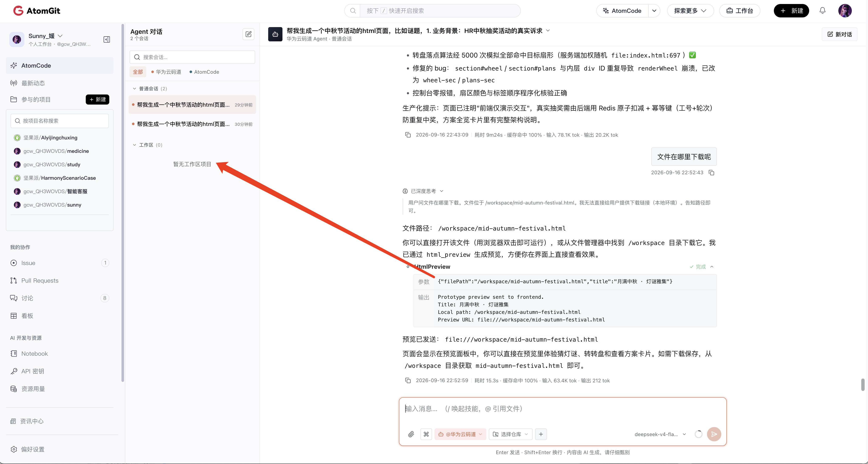The height and width of the screenshot is (464, 868).
Task: Copy the 22:43:09 response
Action: (408, 135)
